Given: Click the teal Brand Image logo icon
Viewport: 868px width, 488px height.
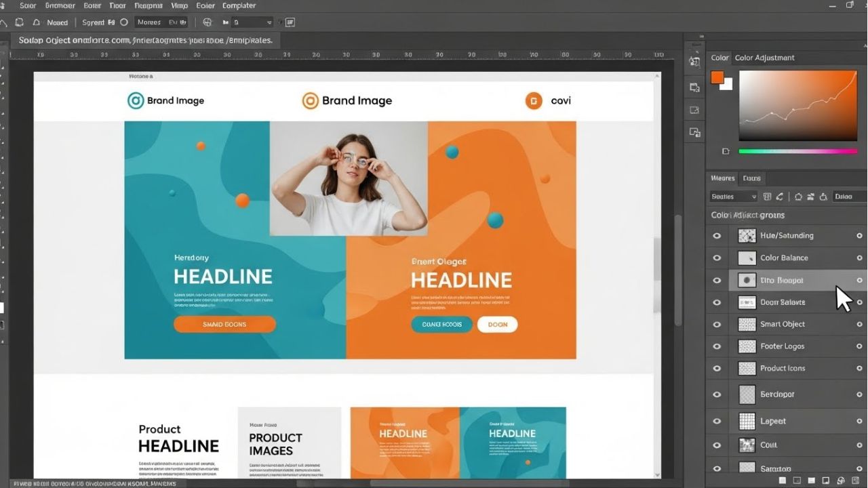Looking at the screenshot, I should pos(136,101).
